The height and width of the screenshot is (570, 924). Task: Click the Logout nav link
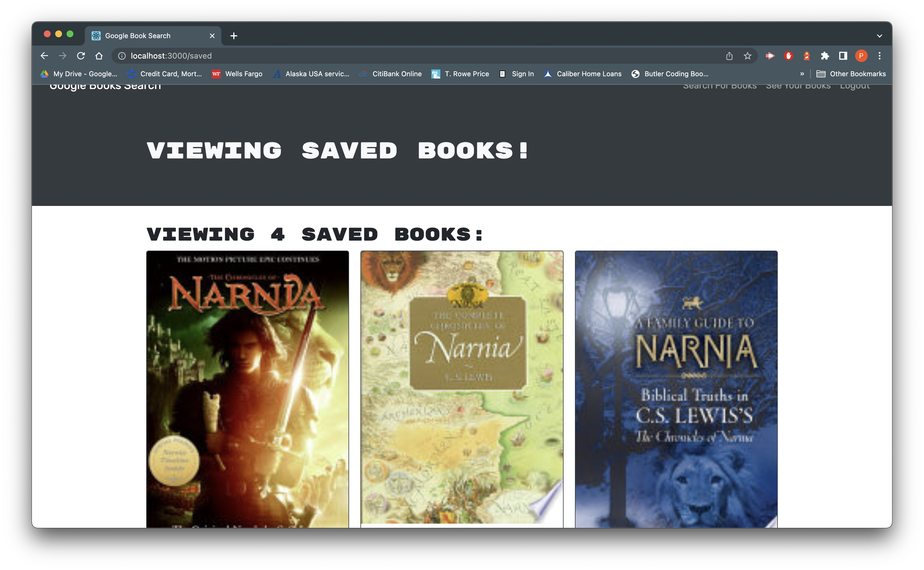pyautogui.click(x=855, y=86)
